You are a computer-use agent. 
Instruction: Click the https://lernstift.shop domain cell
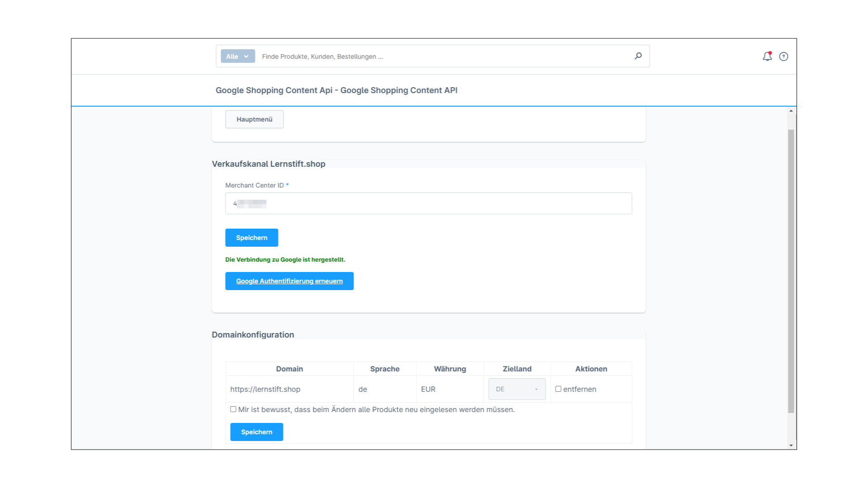click(x=289, y=389)
